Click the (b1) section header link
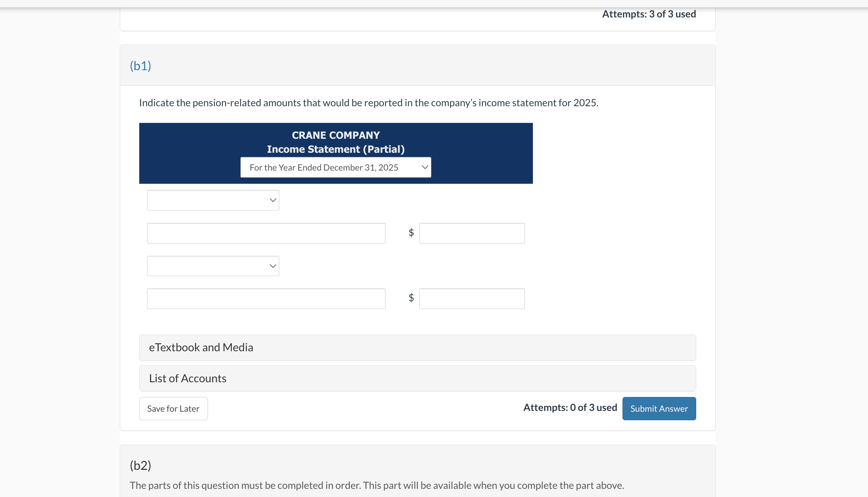This screenshot has height=497, width=868. coord(140,66)
